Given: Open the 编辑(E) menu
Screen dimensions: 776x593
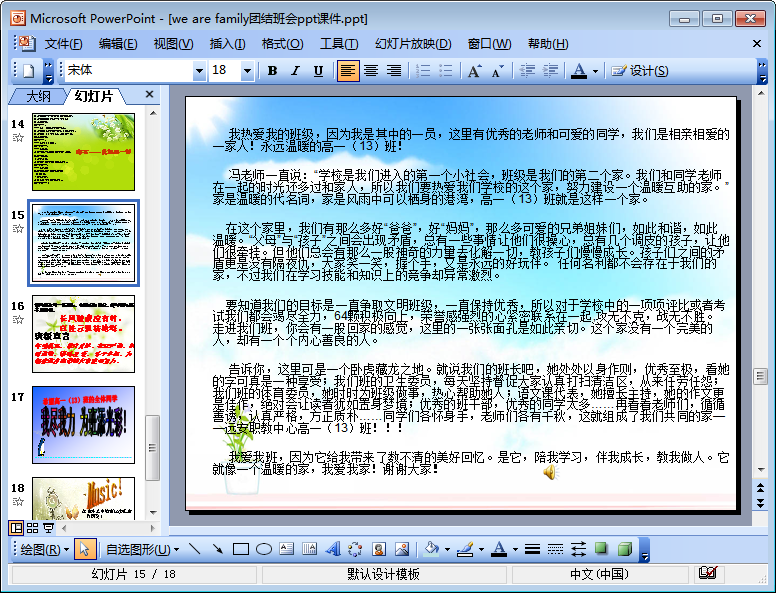Looking at the screenshot, I should pyautogui.click(x=118, y=44).
